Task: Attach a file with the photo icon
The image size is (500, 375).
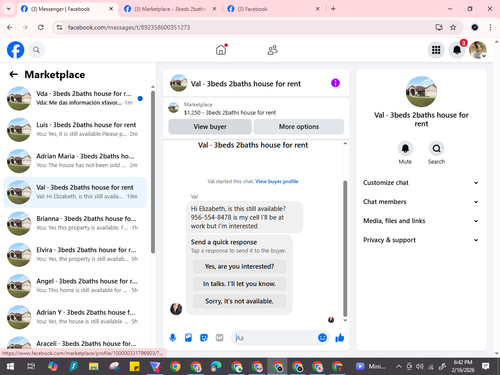Action: [x=188, y=338]
